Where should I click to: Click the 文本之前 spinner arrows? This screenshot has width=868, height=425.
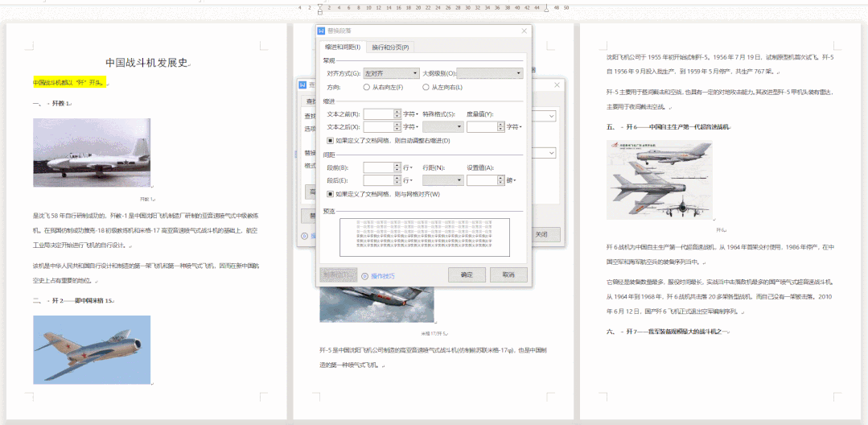pyautogui.click(x=397, y=113)
